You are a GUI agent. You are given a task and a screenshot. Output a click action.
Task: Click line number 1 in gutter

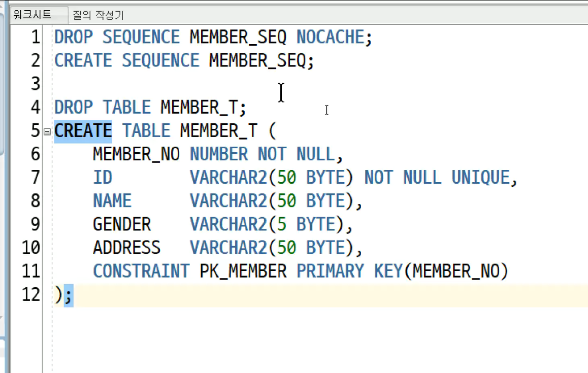36,37
